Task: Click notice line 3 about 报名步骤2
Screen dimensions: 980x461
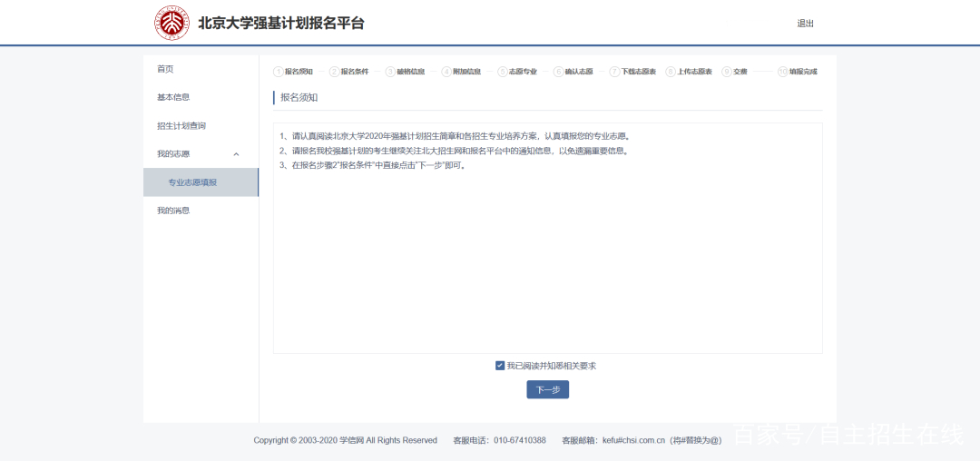Action: (x=373, y=165)
